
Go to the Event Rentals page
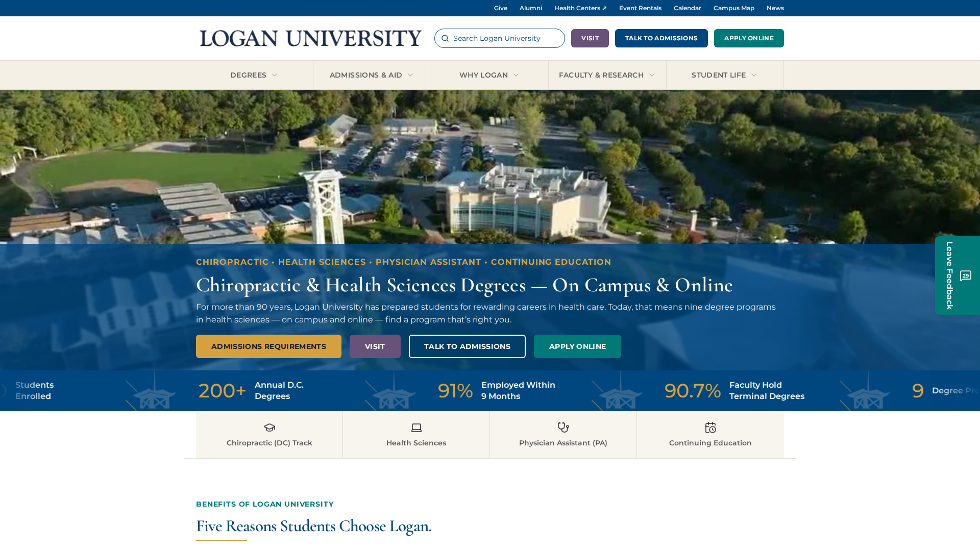640,8
